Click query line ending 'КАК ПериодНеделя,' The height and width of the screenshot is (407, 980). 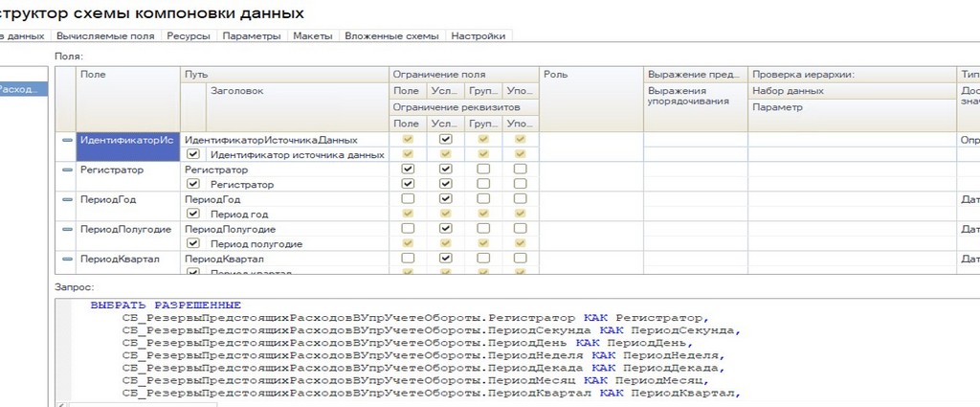coord(425,355)
